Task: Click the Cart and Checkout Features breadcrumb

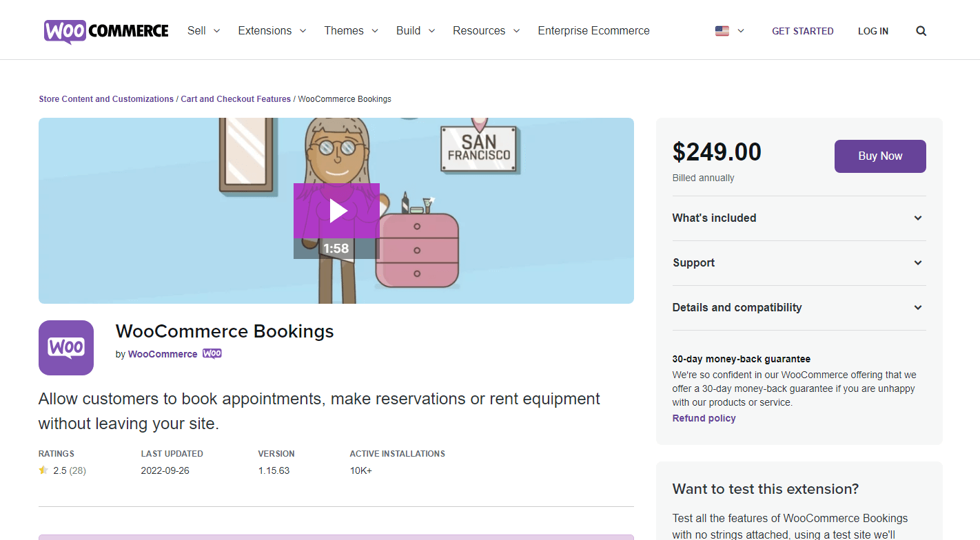Action: click(236, 98)
